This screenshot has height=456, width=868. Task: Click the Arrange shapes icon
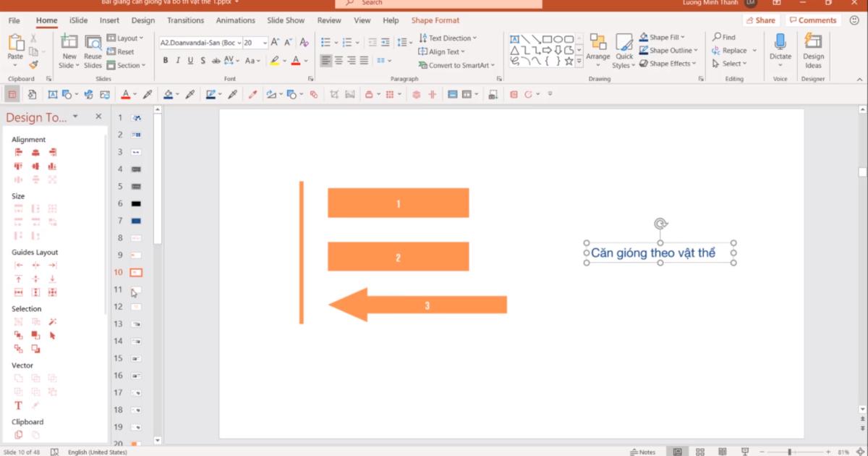coord(597,48)
